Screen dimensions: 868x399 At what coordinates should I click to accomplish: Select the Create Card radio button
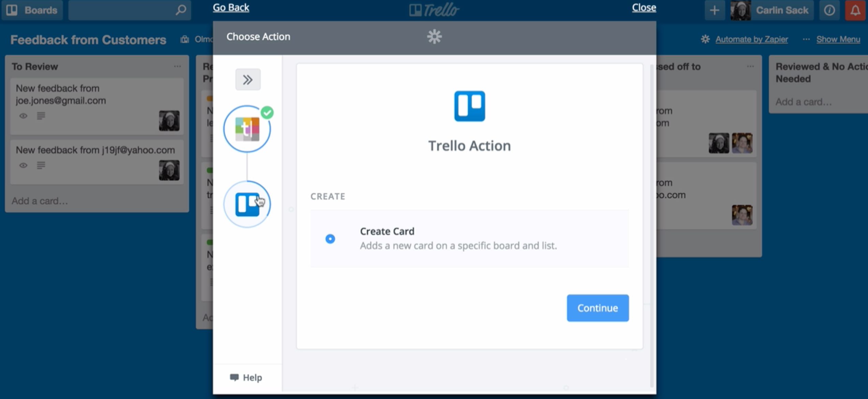(x=330, y=239)
